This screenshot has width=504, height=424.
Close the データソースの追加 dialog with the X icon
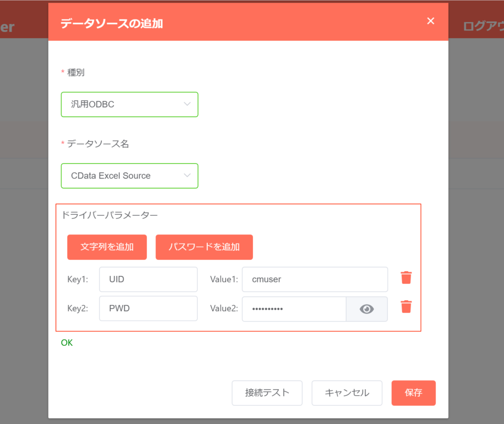[x=430, y=21]
